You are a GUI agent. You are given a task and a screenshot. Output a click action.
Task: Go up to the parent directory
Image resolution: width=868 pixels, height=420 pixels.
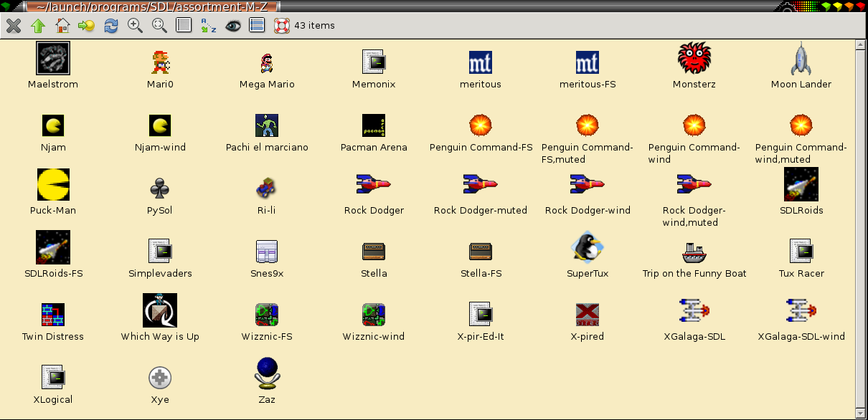coord(38,26)
